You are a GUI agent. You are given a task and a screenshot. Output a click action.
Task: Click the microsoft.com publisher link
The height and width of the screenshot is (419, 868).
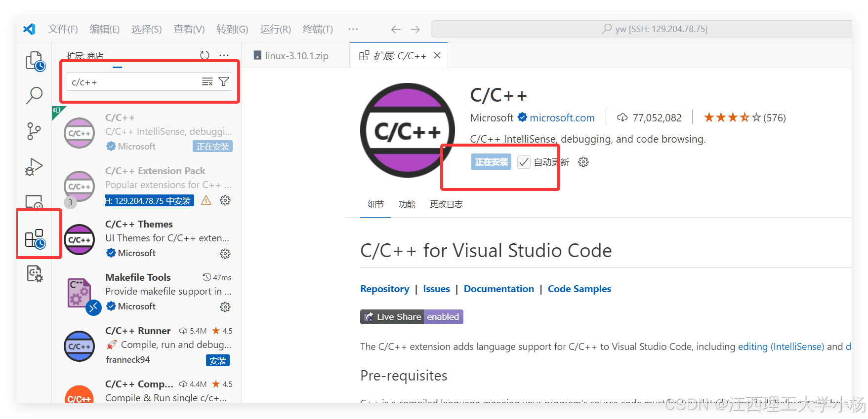point(562,118)
